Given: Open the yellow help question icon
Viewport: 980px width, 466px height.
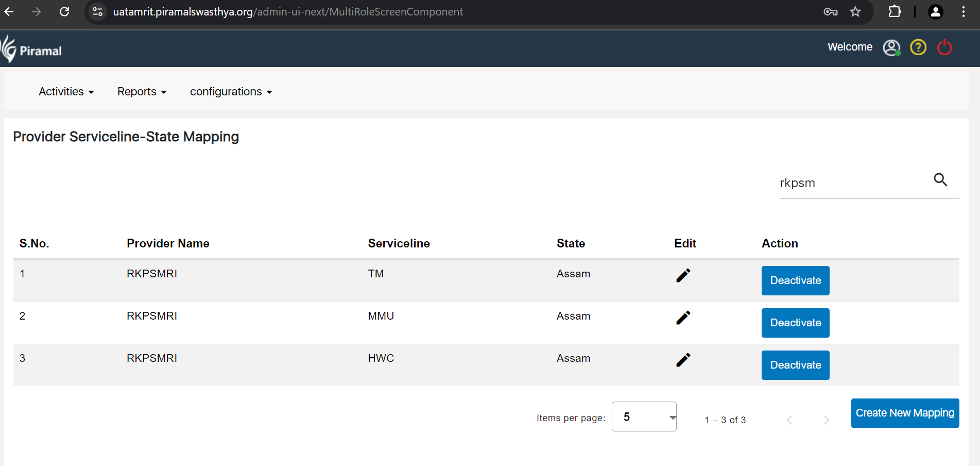Looking at the screenshot, I should [918, 47].
